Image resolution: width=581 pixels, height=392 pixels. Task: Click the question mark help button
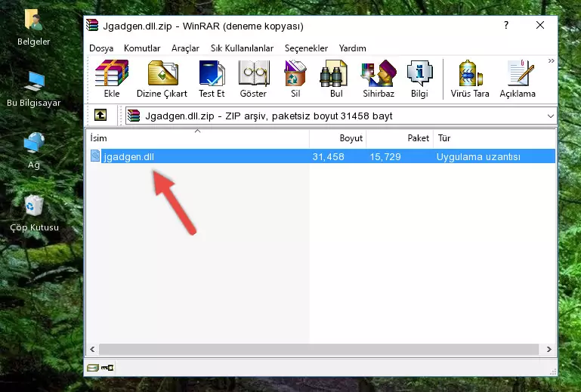(506, 25)
